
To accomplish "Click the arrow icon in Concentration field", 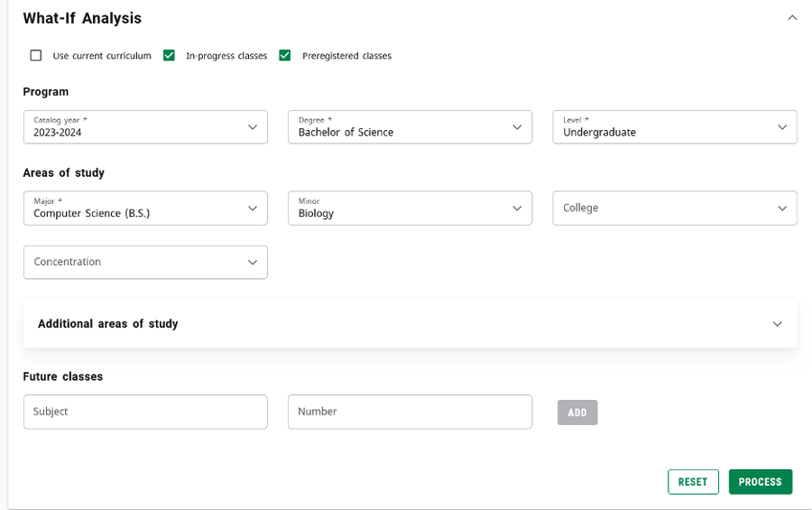I will [253, 262].
